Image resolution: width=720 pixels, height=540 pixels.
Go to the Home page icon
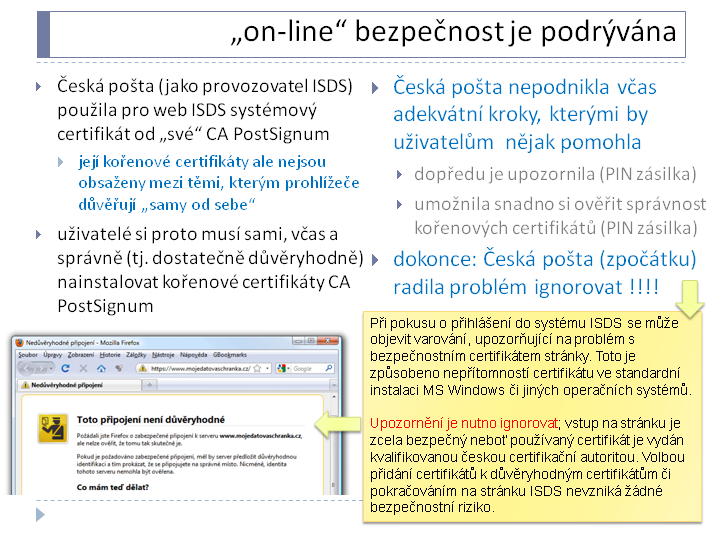point(101,368)
